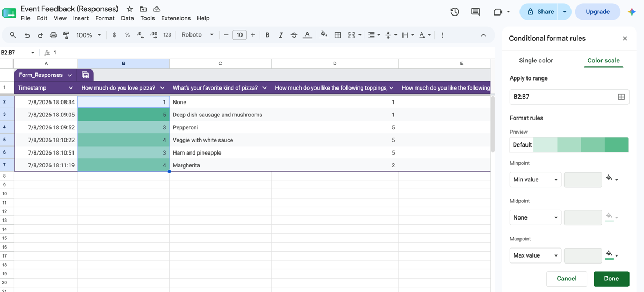Pick the Minpoint fill color

coord(612,179)
